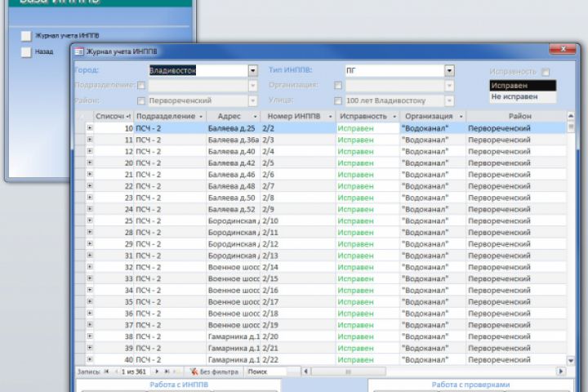Click the vertical scrollbar down arrow

coord(571,360)
